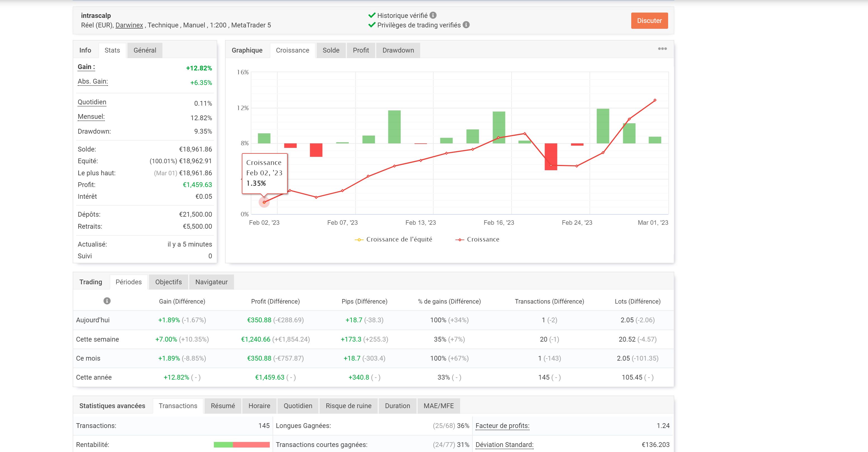
Task: Click the info icon beside Historique vérifié
Action: pos(433,15)
